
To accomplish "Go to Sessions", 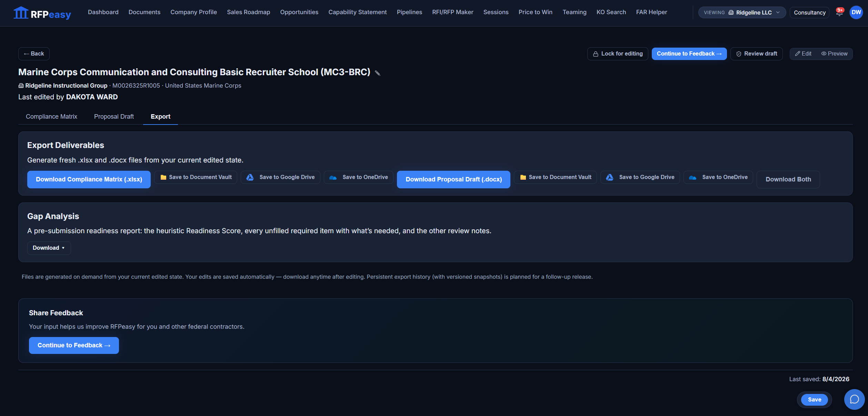I will coord(496,12).
